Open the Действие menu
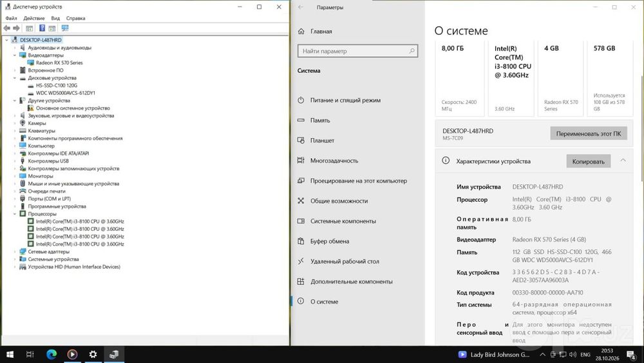The height and width of the screenshot is (363, 644). point(34,18)
